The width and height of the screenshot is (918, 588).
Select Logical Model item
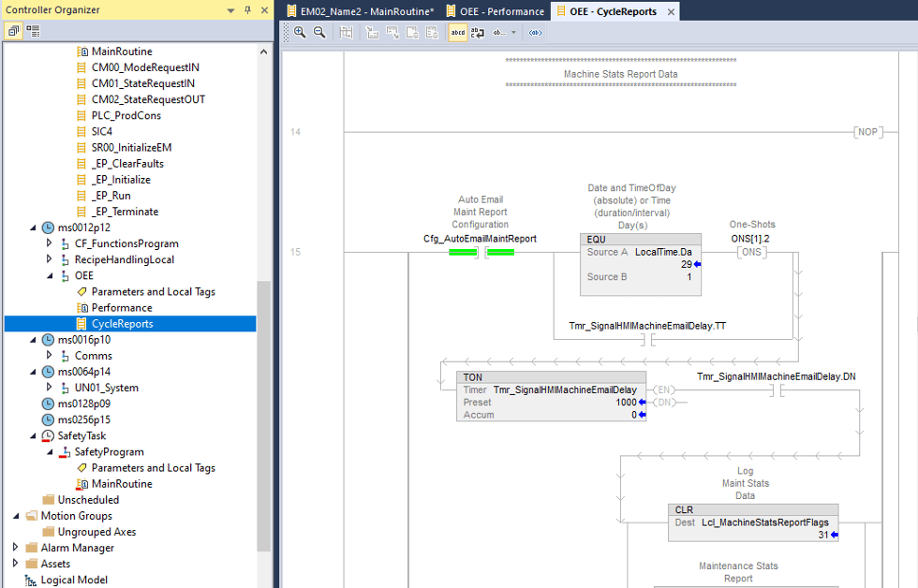74,580
